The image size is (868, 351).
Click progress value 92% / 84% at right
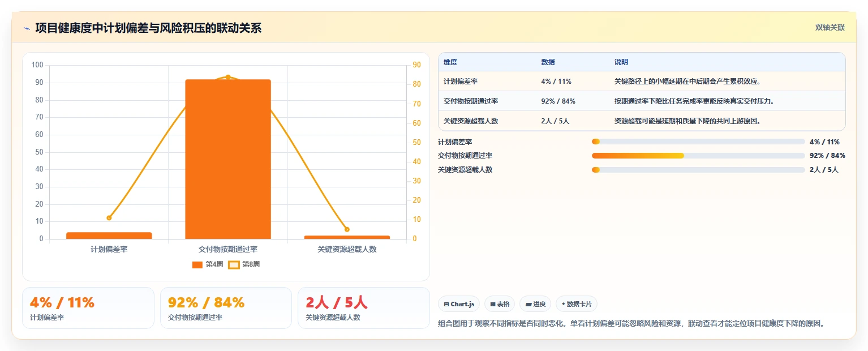point(827,156)
